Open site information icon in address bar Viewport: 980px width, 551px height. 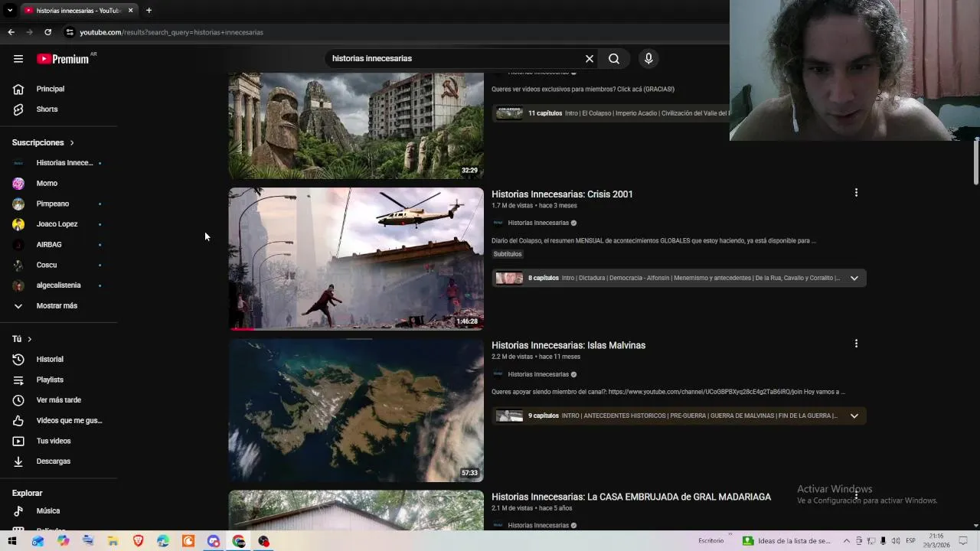click(69, 32)
